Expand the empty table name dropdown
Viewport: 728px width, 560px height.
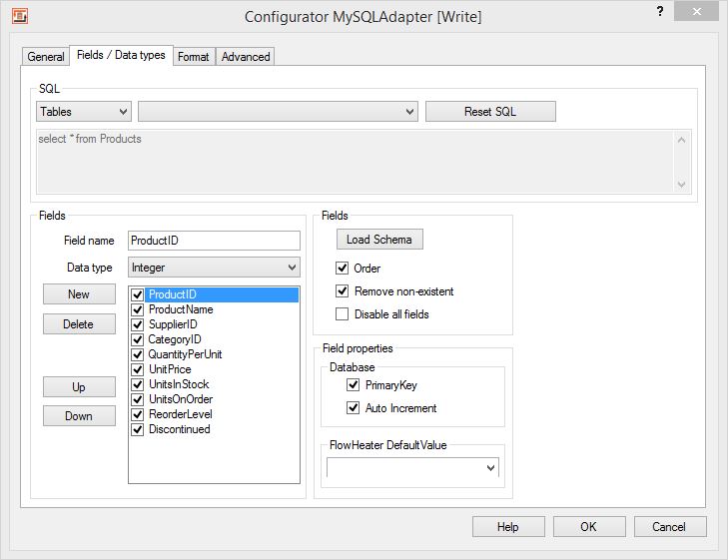coord(278,112)
